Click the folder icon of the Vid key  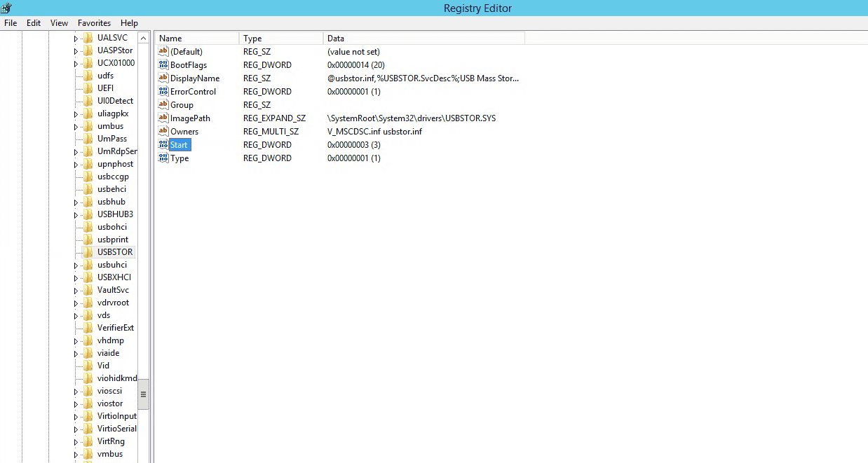tap(88, 366)
